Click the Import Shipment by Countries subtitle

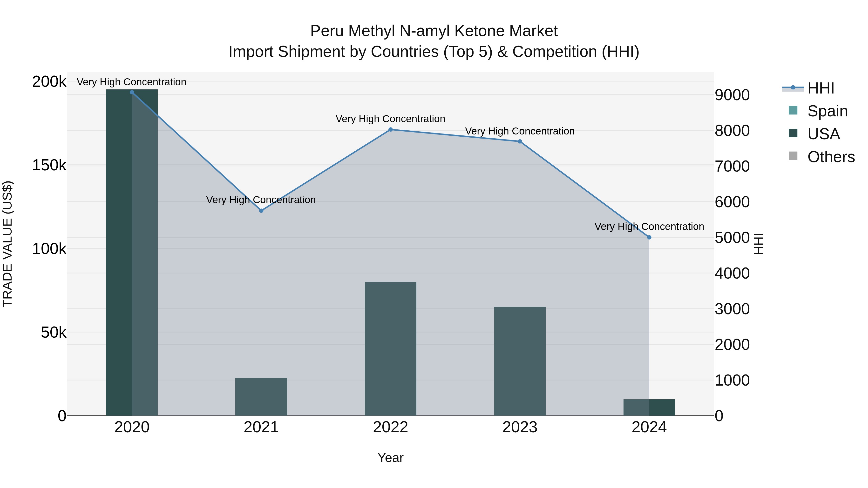tap(434, 52)
